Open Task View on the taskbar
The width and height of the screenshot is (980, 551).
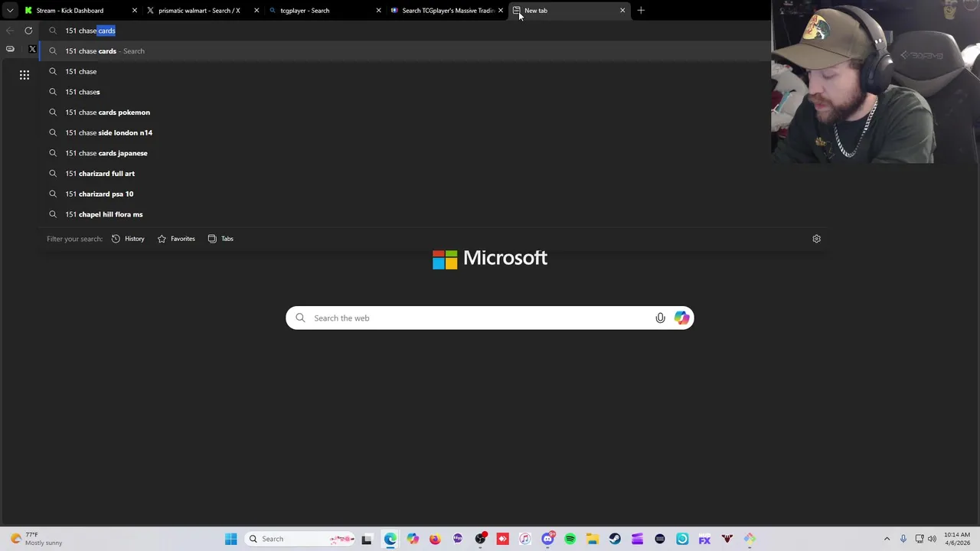[x=367, y=539]
